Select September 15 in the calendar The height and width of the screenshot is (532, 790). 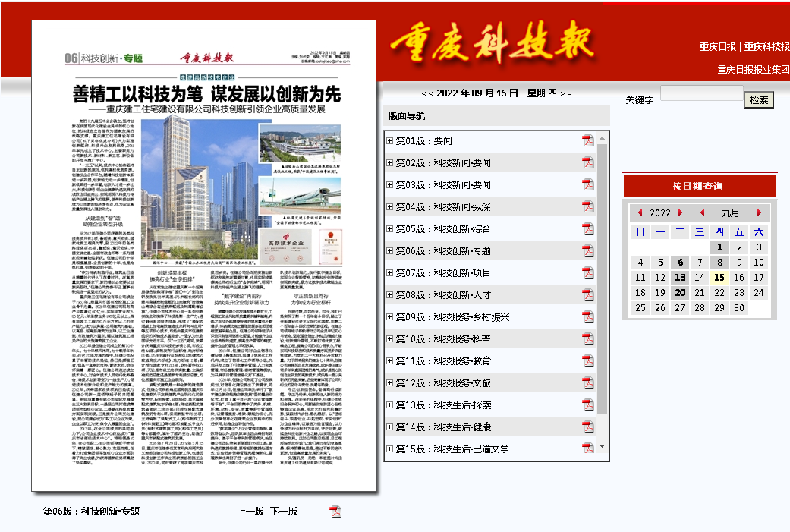719,278
